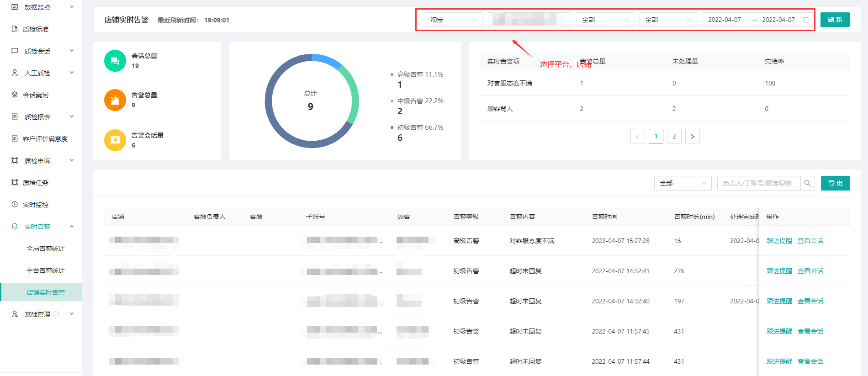The width and height of the screenshot is (868, 376).
Task: Click the 质检申诉 sidebar icon
Action: click(15, 160)
